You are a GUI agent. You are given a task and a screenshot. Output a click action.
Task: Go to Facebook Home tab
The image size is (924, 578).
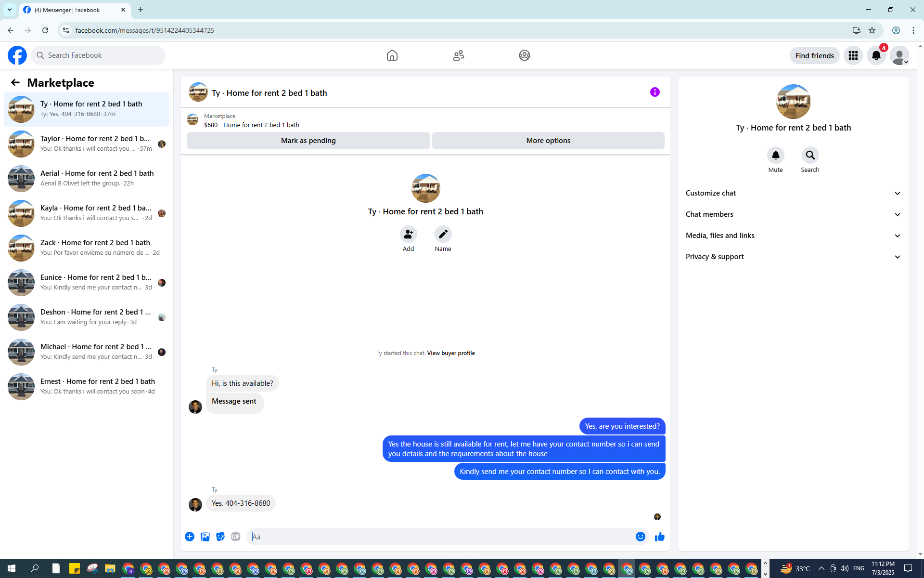[392, 55]
